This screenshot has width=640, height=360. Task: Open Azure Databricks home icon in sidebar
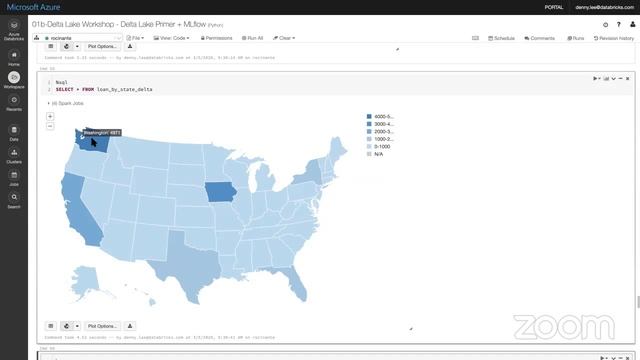tap(14, 30)
